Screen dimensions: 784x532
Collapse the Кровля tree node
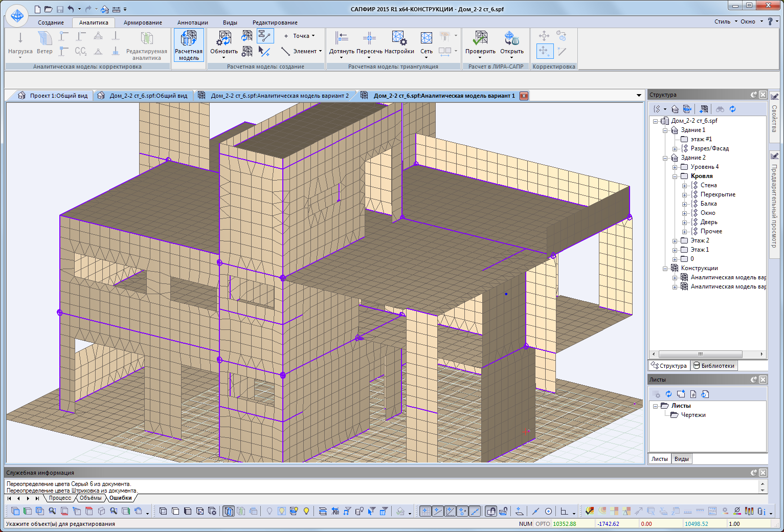[675, 176]
